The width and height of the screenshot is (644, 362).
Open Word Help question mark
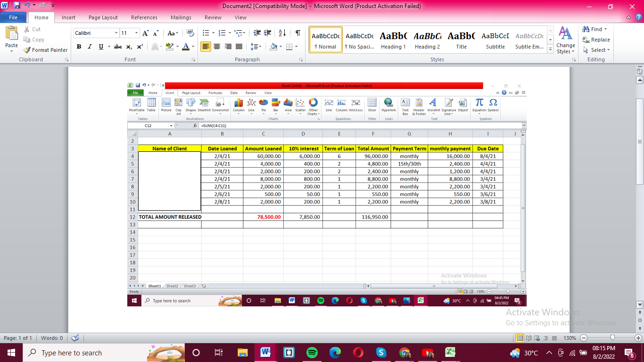[x=638, y=17]
